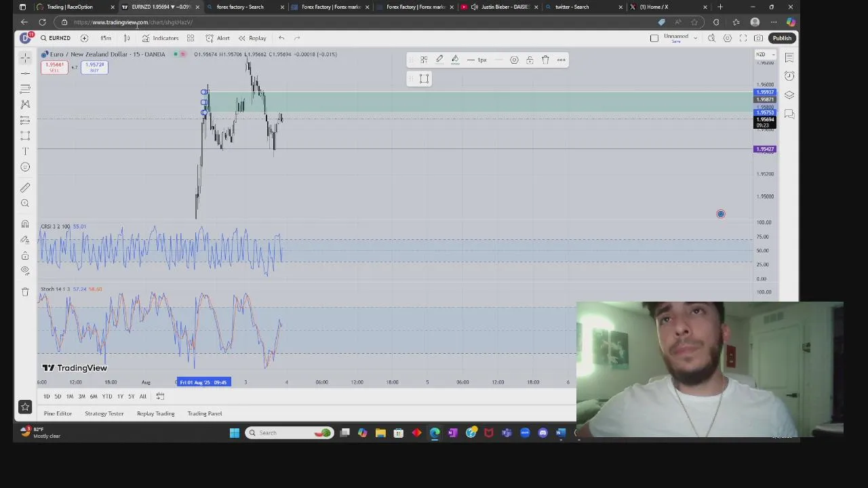Open the layout setup square icon
The image size is (868, 488).
click(x=654, y=38)
